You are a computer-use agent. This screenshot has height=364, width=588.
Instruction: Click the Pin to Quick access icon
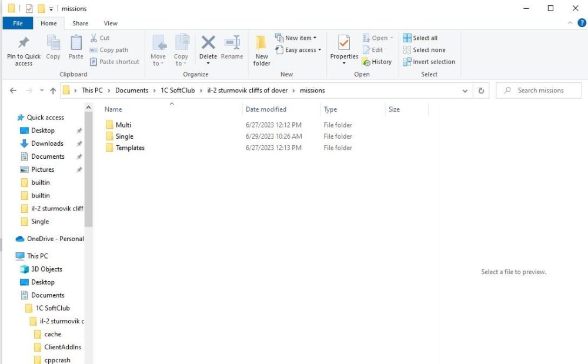pos(24,42)
